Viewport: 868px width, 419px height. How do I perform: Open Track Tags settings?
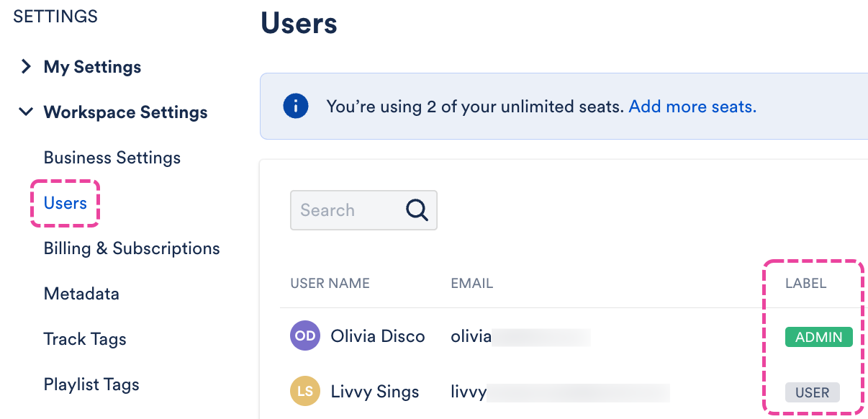pyautogui.click(x=85, y=339)
